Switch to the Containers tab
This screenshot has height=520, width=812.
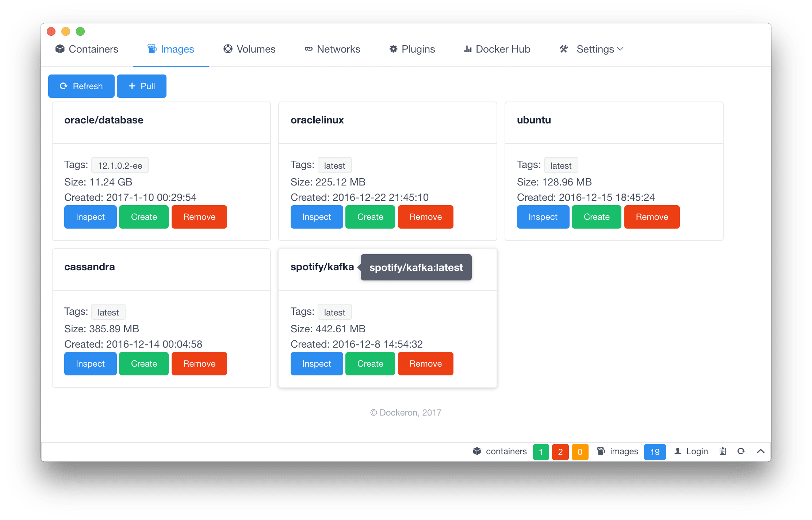click(x=87, y=49)
